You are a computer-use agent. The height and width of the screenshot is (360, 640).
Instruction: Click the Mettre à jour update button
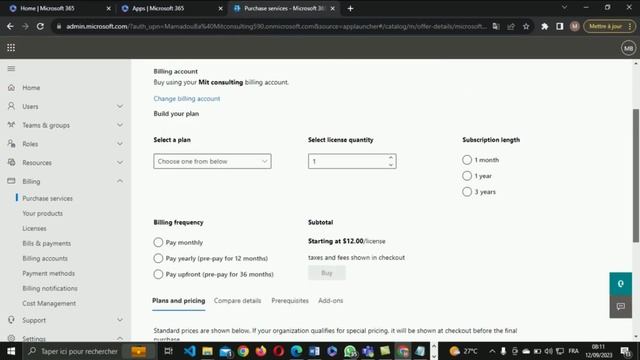(609, 27)
